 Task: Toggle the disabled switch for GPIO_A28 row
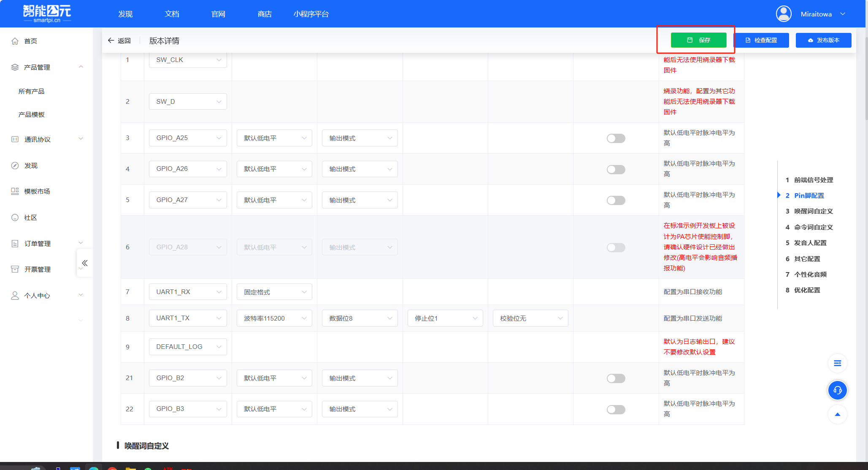pyautogui.click(x=616, y=248)
